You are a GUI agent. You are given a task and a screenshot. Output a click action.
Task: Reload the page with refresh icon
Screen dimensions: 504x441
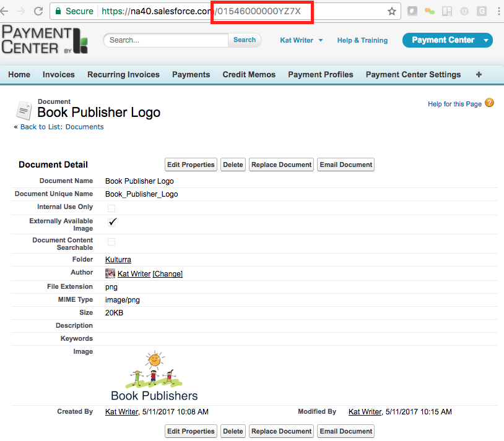coord(38,11)
